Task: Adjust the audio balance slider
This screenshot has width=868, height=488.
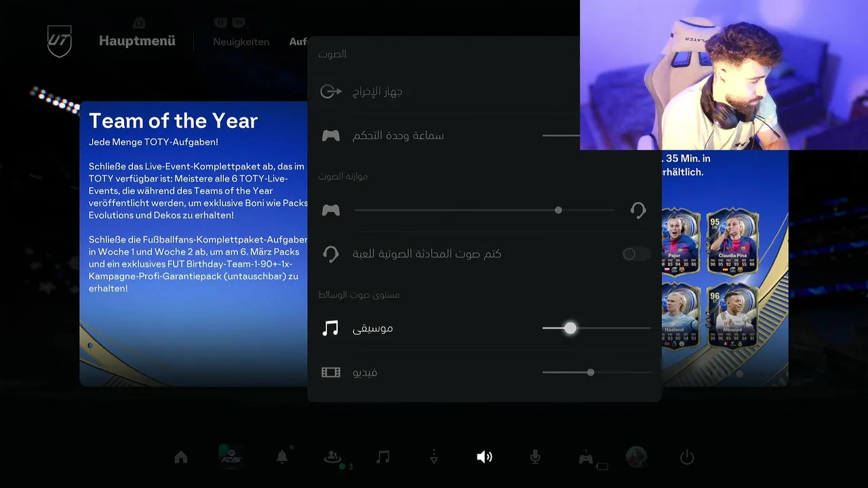Action: [484, 210]
